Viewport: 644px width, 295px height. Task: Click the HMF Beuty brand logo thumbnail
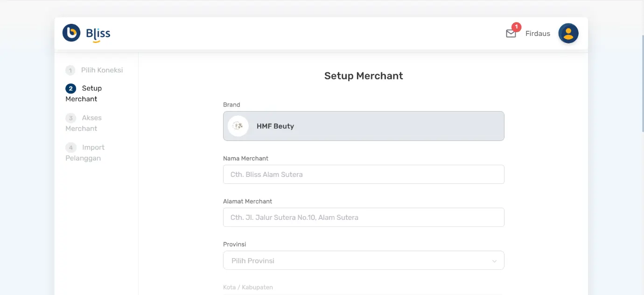tap(238, 126)
